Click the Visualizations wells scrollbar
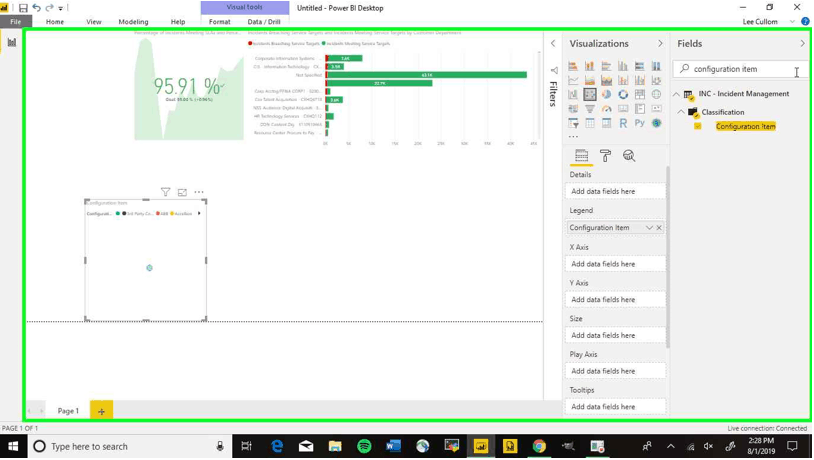 click(668, 257)
